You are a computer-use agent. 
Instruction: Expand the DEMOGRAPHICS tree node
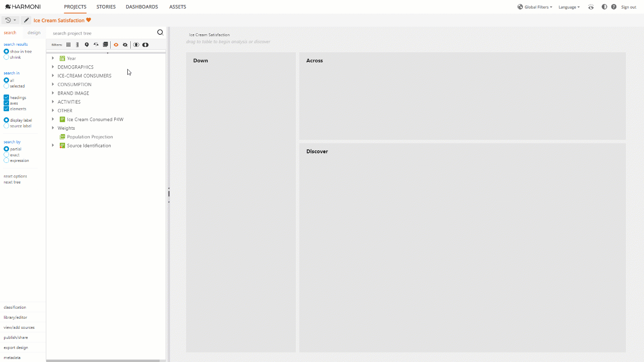point(53,67)
